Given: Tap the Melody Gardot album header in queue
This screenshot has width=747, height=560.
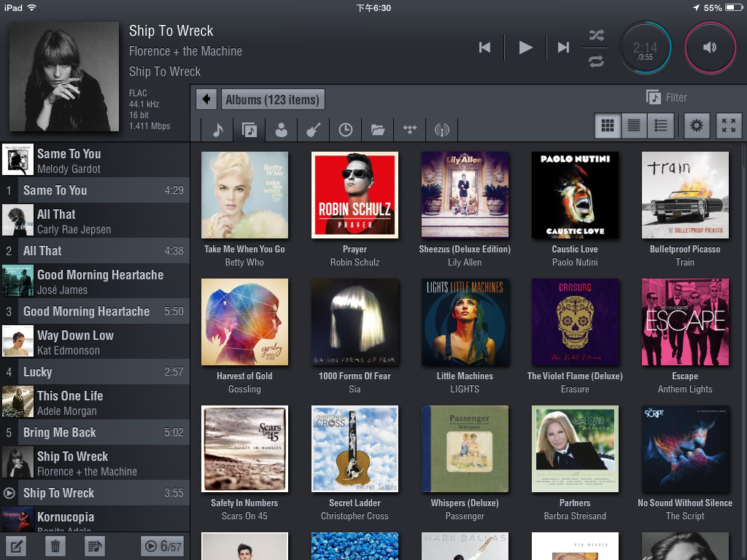Looking at the screenshot, I should (95, 160).
